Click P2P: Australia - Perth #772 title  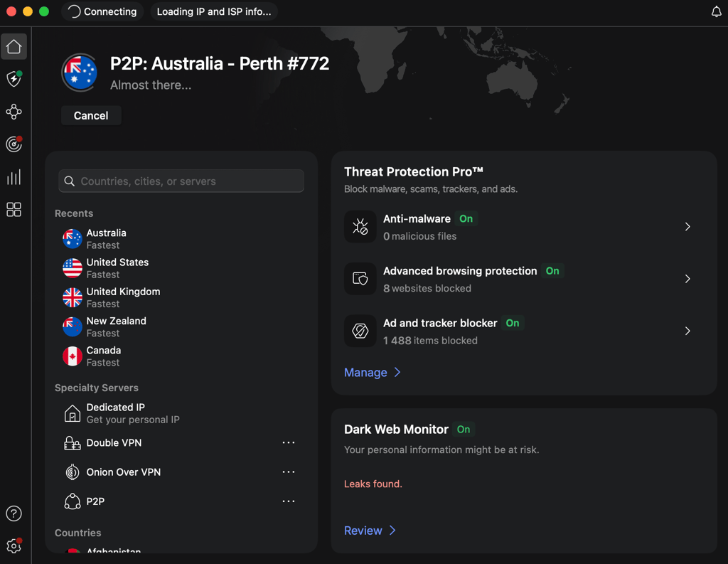220,63
